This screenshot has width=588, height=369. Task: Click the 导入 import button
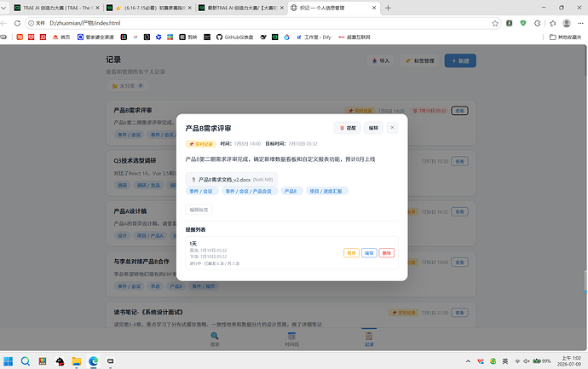pos(381,61)
